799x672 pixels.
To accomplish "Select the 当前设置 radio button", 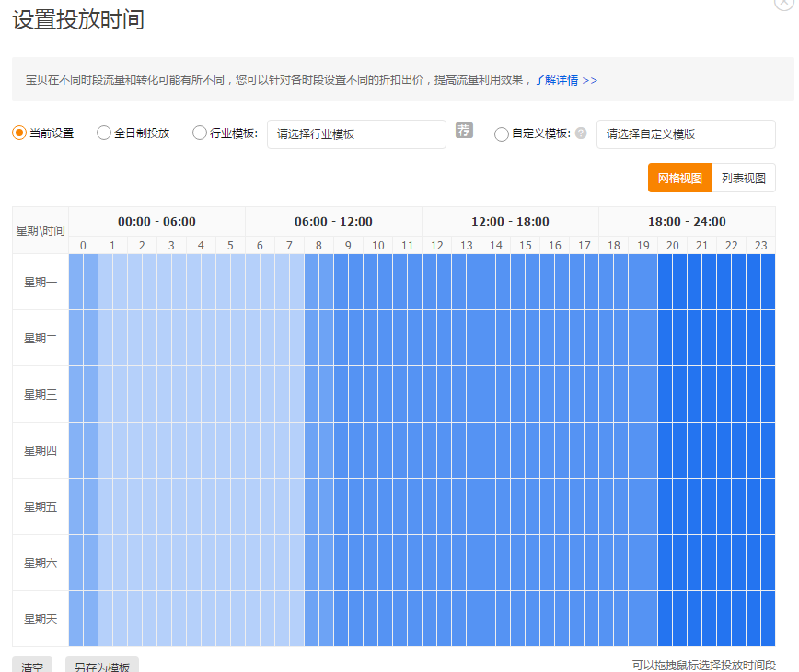I will (x=18, y=133).
